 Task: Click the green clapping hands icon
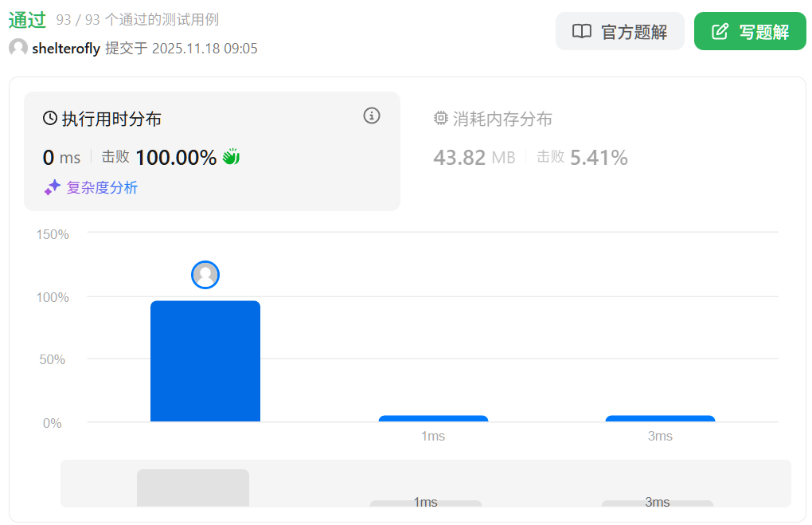point(231,157)
